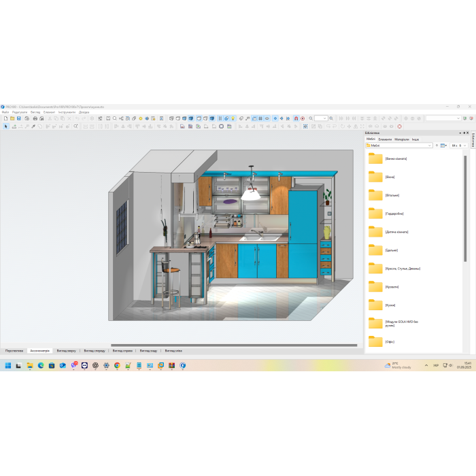Expand the Meblі folder path dropdown
Image resolution: width=476 pixels, height=476 pixels.
coord(429,146)
